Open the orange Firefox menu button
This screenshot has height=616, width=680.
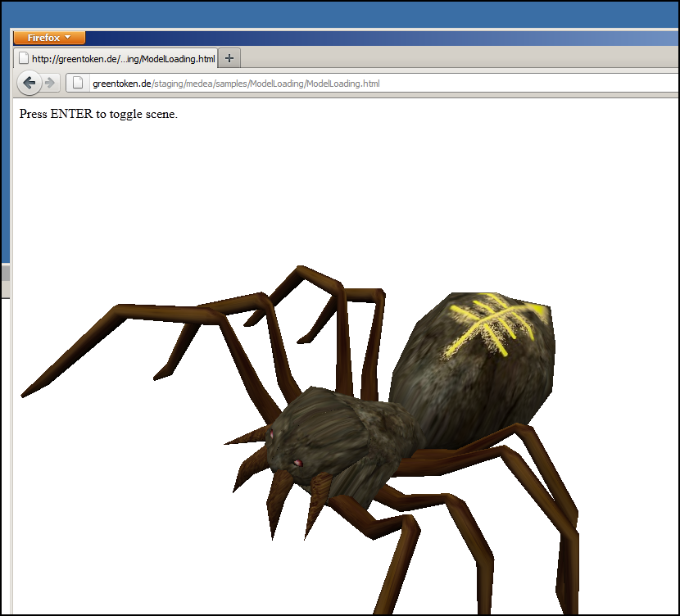coord(49,38)
